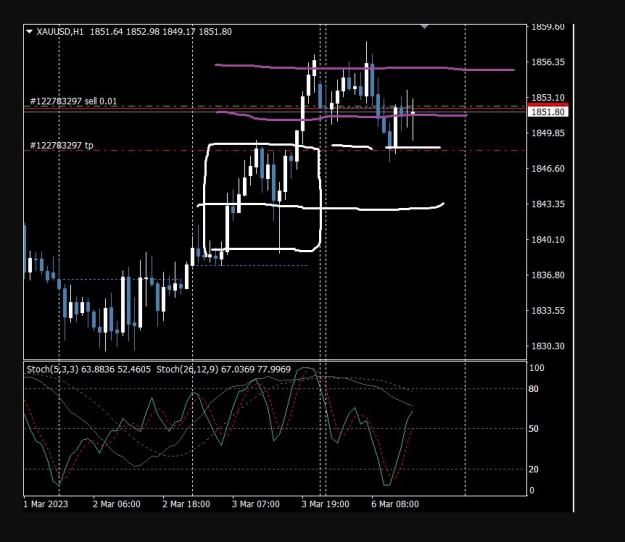
Task: Select the #122783297 tp level label
Action: click(x=62, y=145)
